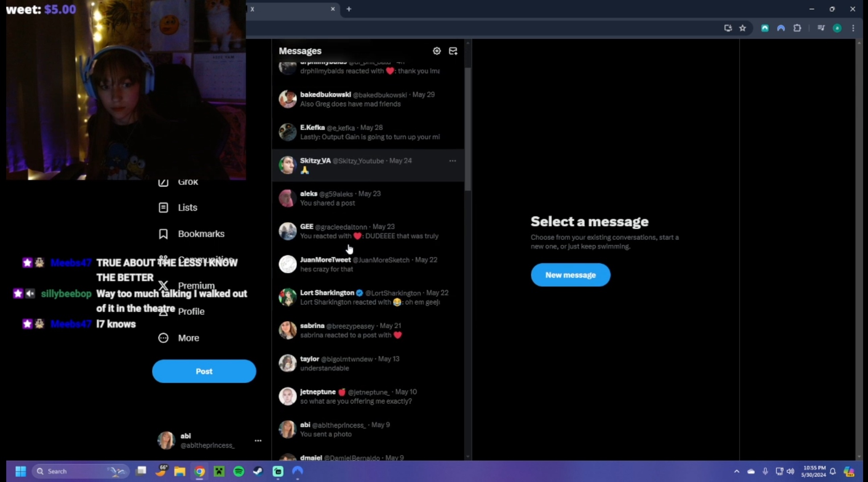Open taylor conversation 'understandable'
Viewport: 868px width, 482px height.
368,363
